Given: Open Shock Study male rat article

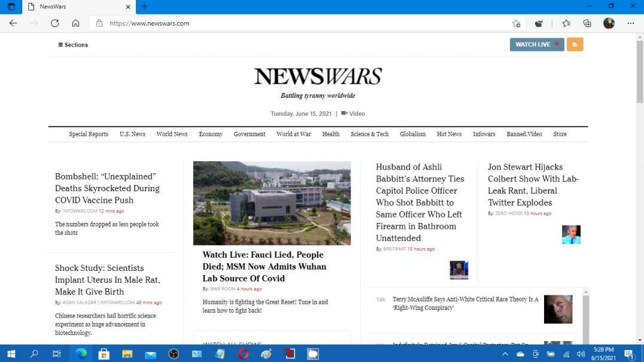Looking at the screenshot, I should pyautogui.click(x=108, y=280).
